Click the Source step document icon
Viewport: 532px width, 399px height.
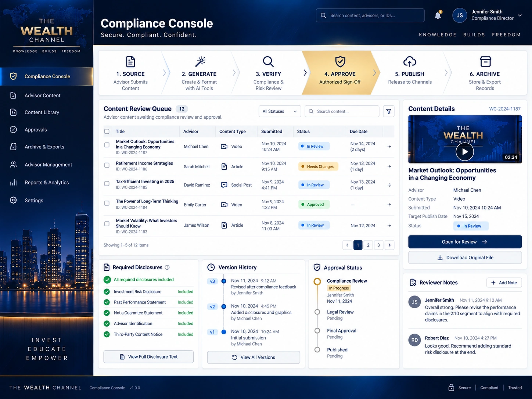coord(130,61)
